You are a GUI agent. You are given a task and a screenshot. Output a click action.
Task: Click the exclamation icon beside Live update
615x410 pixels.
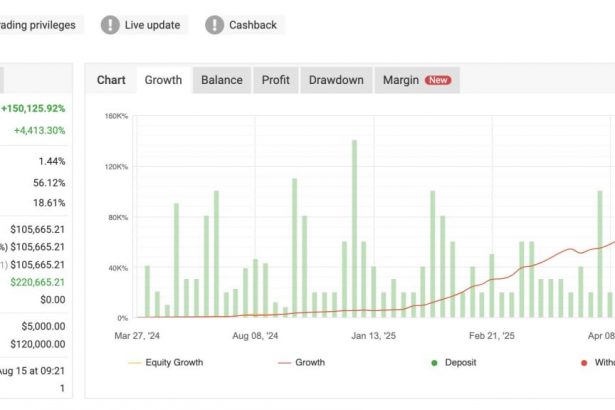pyautogui.click(x=111, y=25)
